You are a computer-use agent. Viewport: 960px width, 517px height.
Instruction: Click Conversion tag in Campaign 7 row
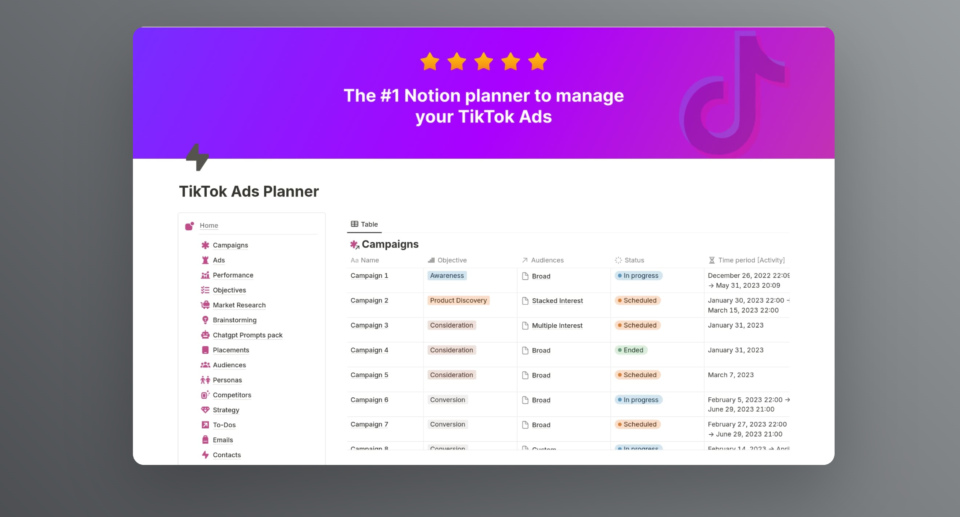click(448, 425)
